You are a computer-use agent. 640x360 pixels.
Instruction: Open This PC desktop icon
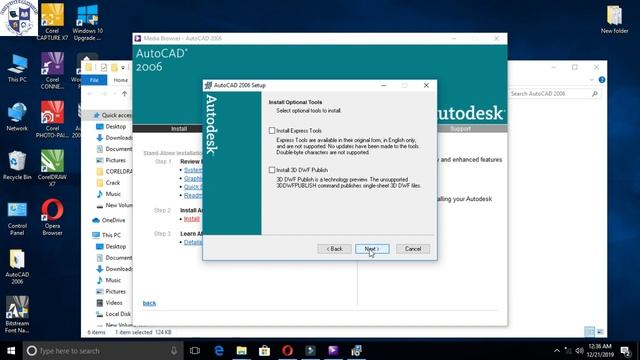point(17,68)
